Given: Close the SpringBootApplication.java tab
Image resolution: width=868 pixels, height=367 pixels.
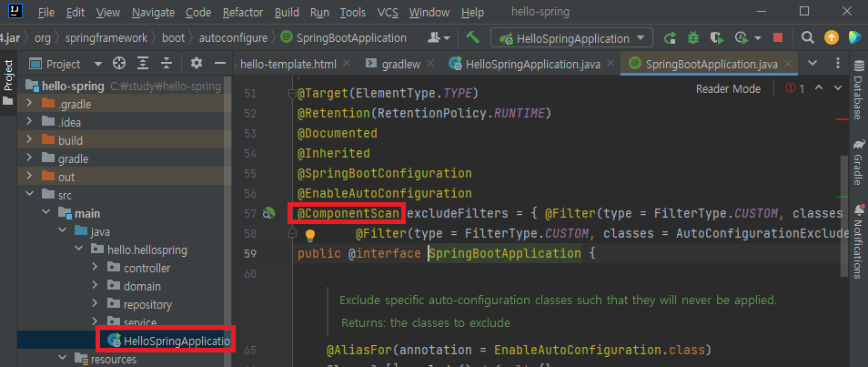Looking at the screenshot, I should point(788,64).
